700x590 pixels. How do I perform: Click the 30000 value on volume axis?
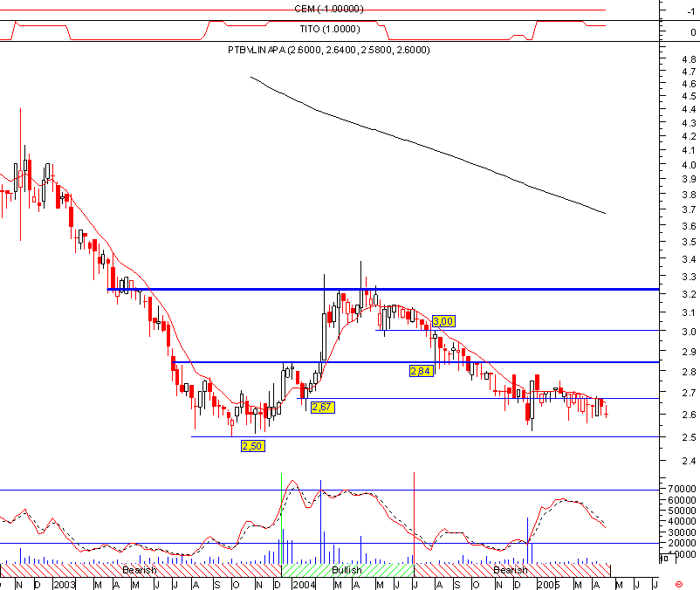(x=682, y=533)
